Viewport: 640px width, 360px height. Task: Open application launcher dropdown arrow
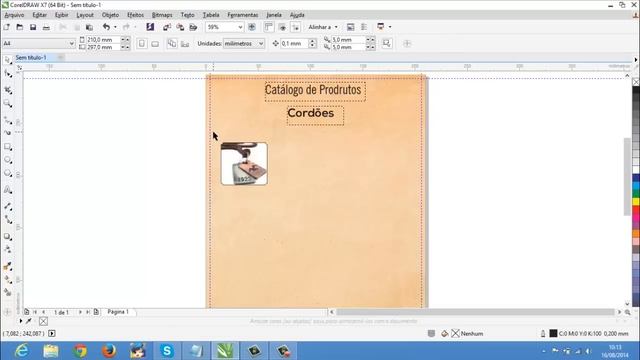[x=390, y=27]
